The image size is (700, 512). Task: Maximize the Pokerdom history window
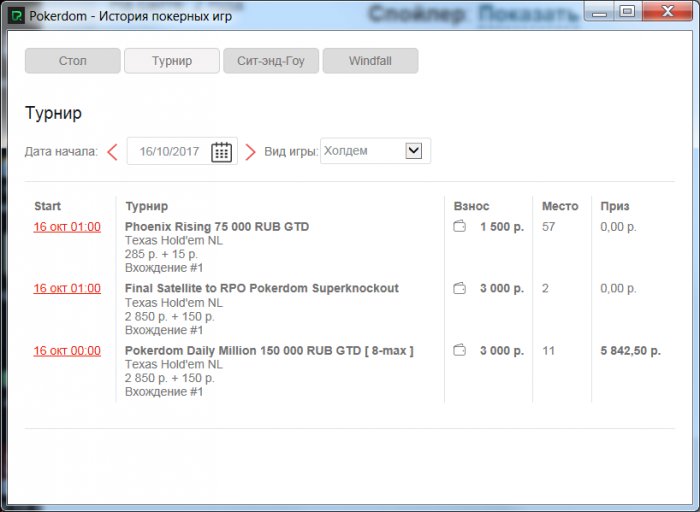tap(627, 11)
